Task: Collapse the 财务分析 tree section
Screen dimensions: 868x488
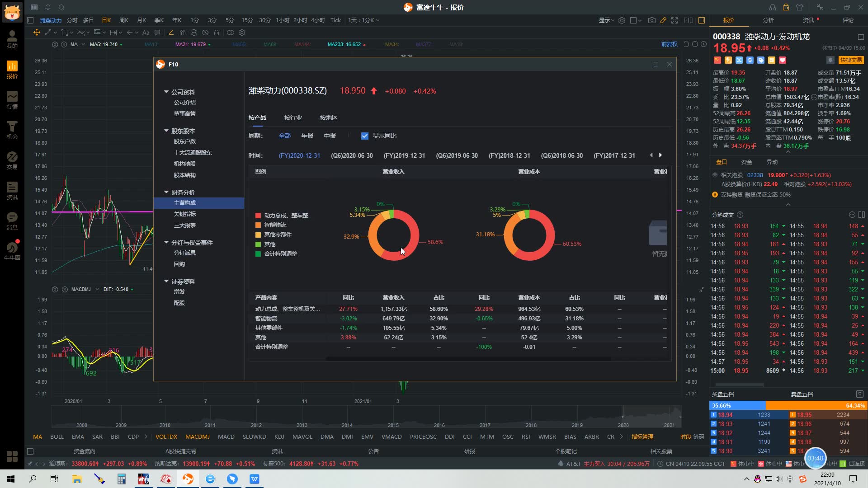Action: coord(166,192)
